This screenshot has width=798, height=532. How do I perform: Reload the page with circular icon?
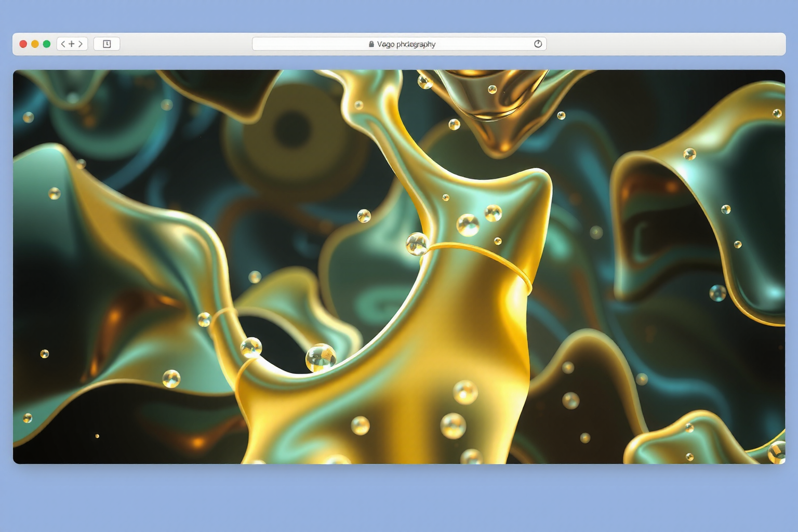(x=538, y=44)
